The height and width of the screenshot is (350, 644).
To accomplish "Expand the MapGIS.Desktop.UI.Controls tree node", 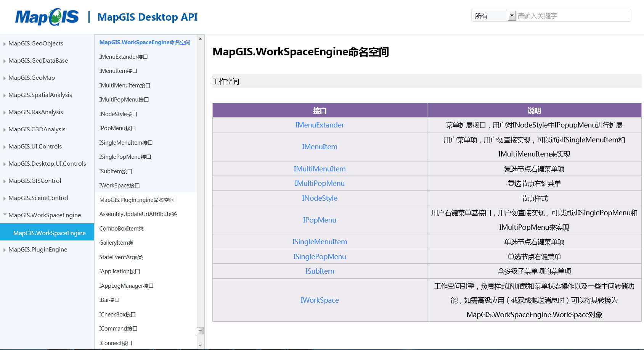I will [5, 164].
